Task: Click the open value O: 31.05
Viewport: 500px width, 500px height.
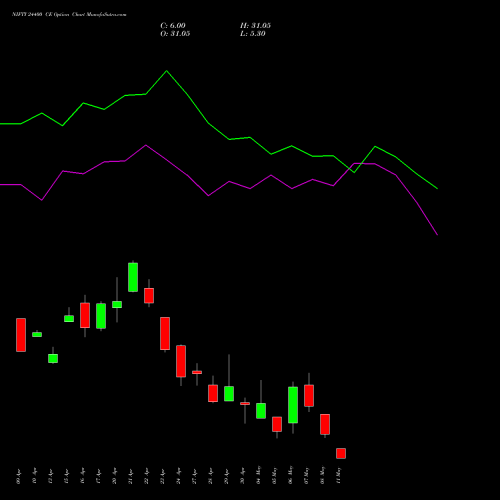Action: 175,34
